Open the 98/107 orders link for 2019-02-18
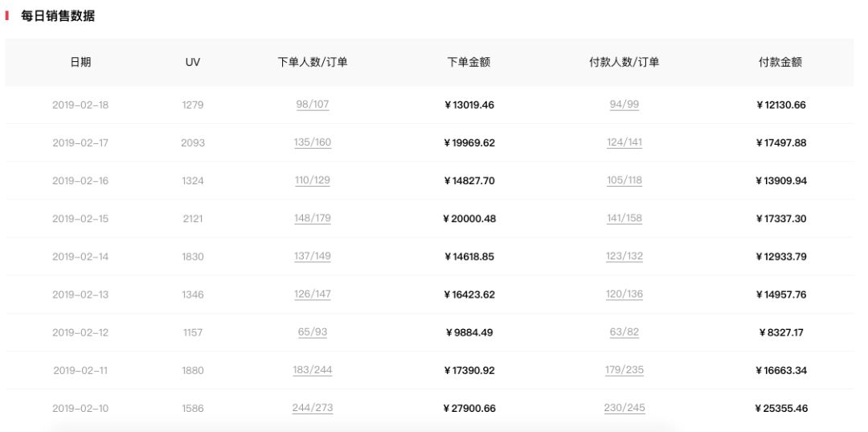 coord(313,105)
